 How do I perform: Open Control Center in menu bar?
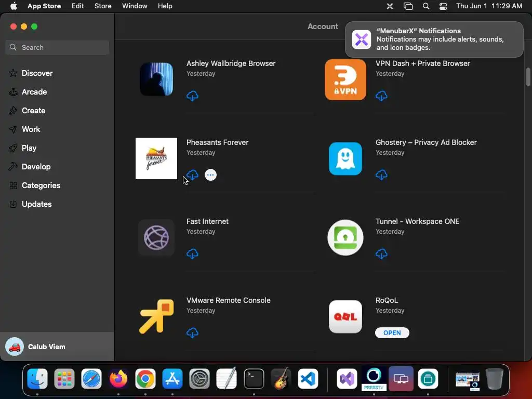pyautogui.click(x=443, y=6)
